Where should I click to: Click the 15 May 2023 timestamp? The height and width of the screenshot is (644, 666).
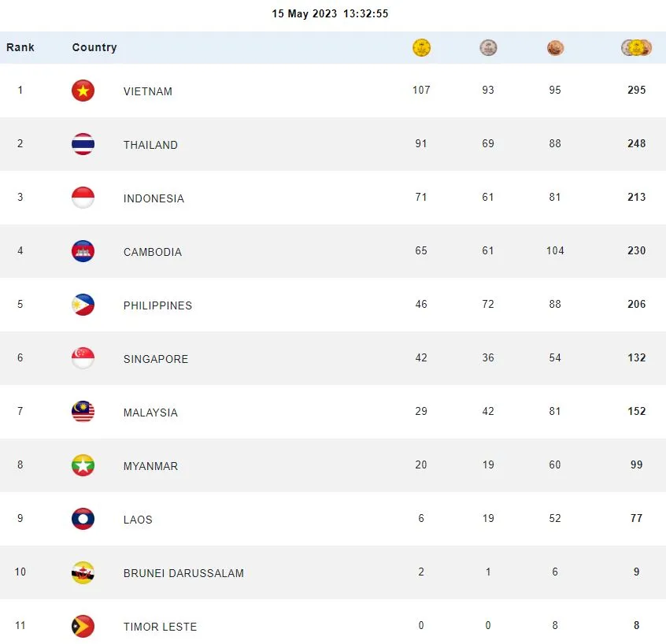click(x=330, y=13)
